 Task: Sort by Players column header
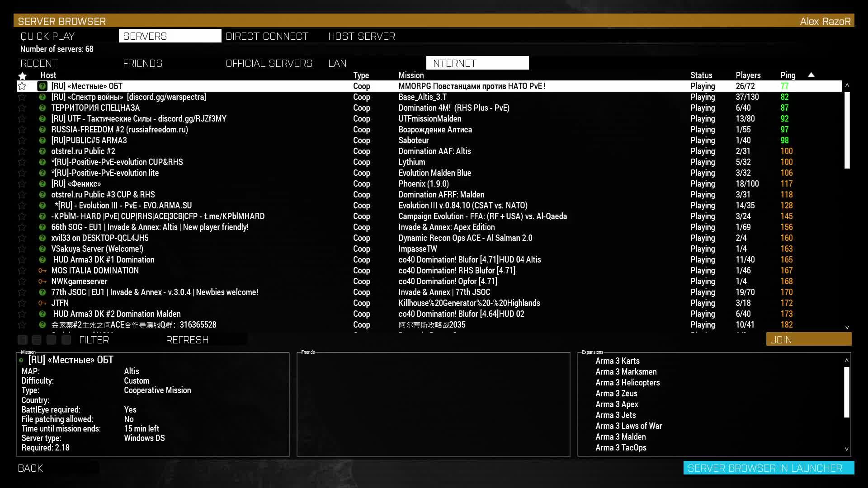pyautogui.click(x=748, y=75)
